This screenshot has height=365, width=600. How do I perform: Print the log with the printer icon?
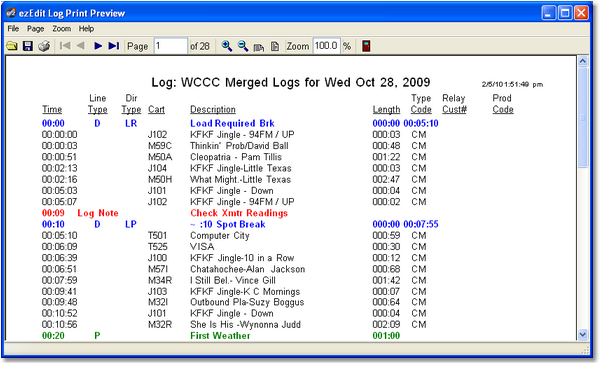tap(44, 46)
